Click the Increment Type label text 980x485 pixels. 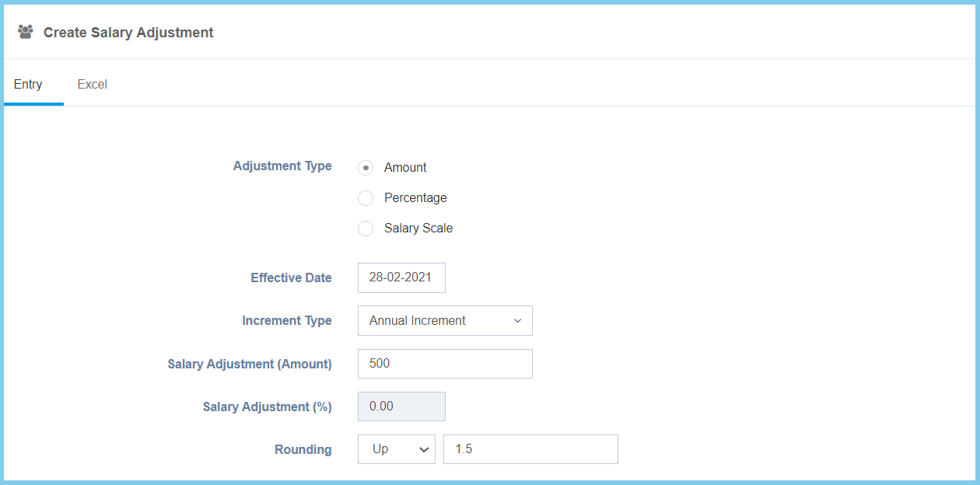pyautogui.click(x=287, y=320)
